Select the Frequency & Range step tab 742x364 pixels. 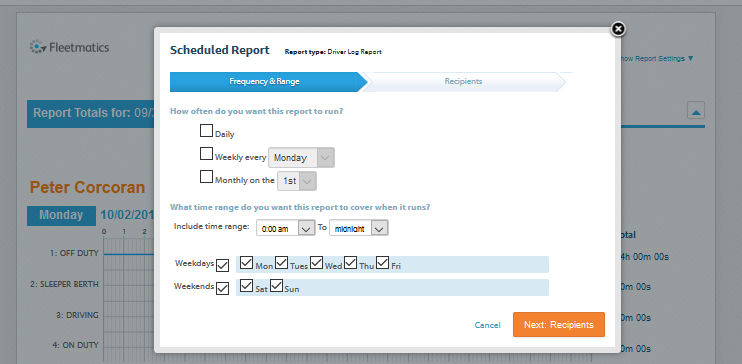click(265, 81)
